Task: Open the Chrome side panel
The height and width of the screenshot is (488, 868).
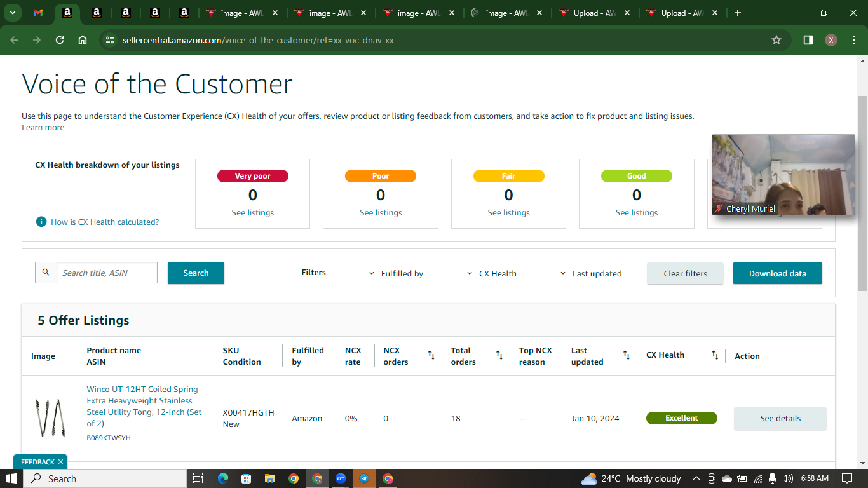Action: point(808,40)
